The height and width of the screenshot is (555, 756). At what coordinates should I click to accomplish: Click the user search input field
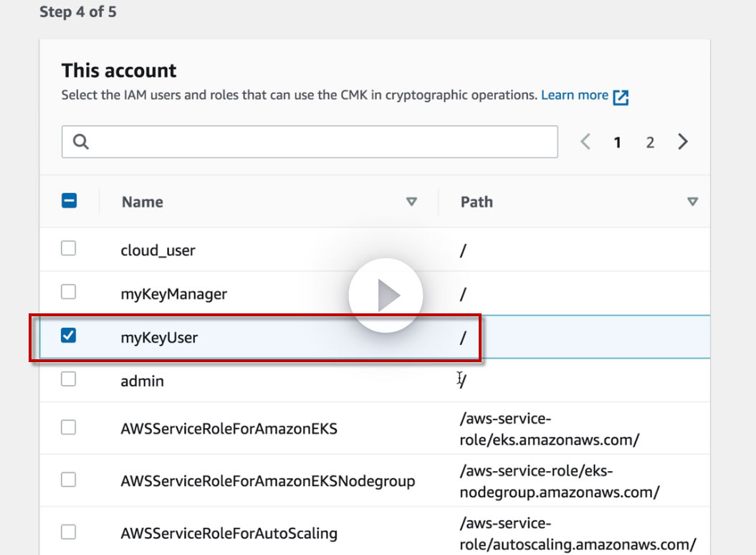pos(322,142)
